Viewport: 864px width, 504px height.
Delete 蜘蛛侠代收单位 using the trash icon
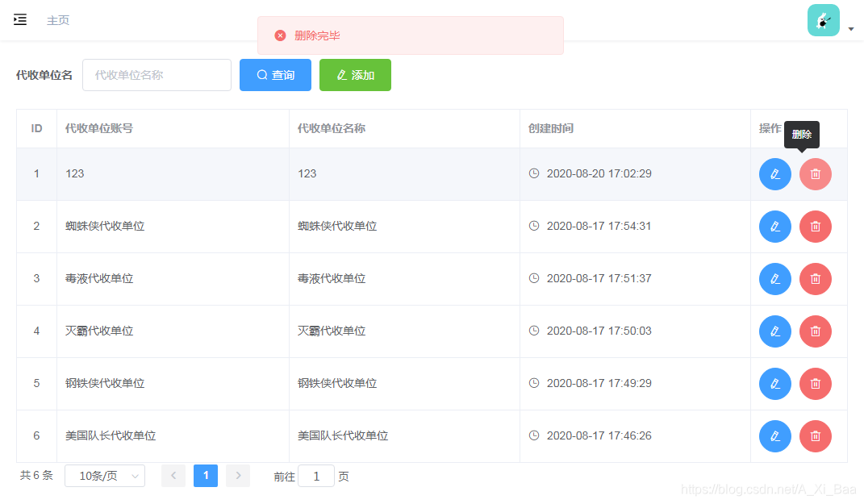click(x=815, y=226)
